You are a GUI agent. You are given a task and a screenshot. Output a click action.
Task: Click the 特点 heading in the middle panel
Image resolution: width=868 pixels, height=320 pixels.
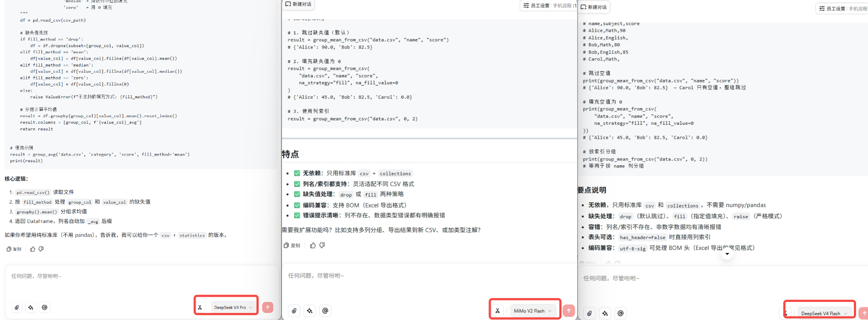coord(290,154)
